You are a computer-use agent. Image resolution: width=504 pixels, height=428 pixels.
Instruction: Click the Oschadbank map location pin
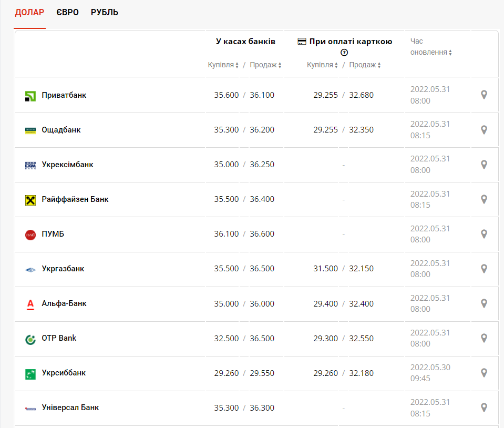[484, 130]
